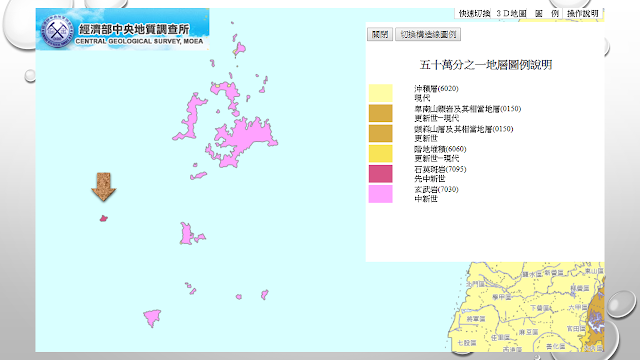Click the 頭嵙山層及其相當地層(0150) label
The image size is (640, 360).
[464, 129]
